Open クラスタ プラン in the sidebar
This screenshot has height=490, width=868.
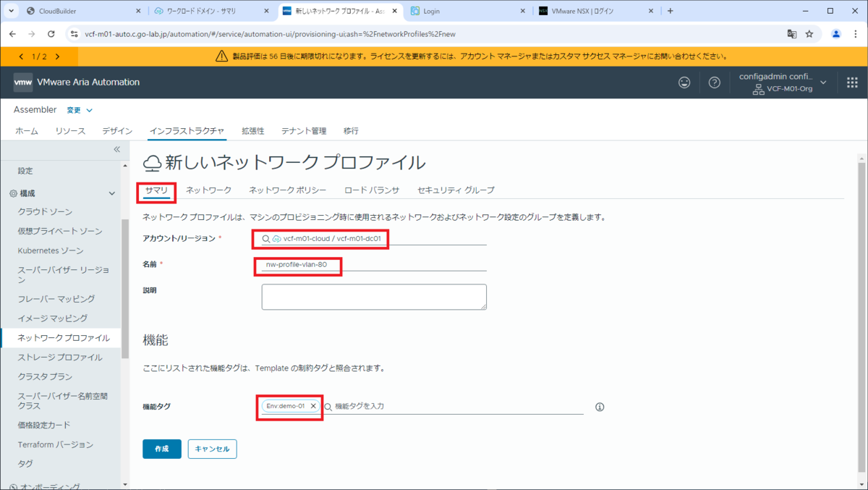[x=45, y=376]
